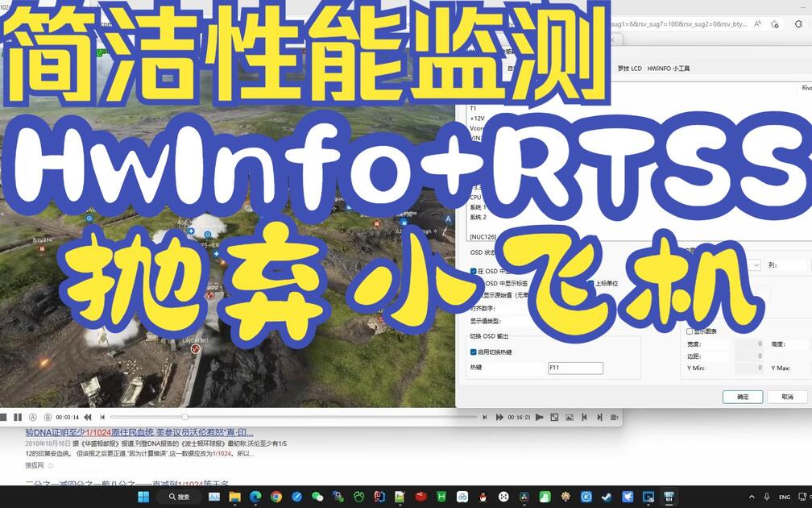The image size is (812, 508).
Task: Switch the ENG input language indicator
Action: (x=785, y=497)
